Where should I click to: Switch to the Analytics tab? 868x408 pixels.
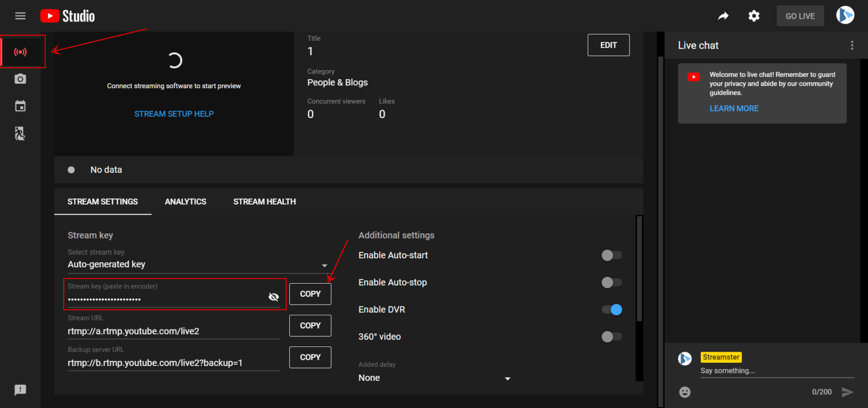(185, 201)
